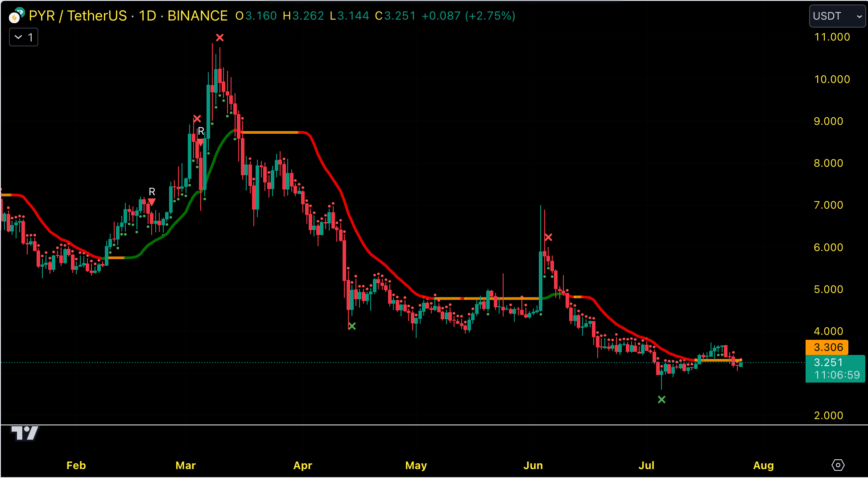
Task: Click the Apr label on time axis
Action: (x=303, y=466)
